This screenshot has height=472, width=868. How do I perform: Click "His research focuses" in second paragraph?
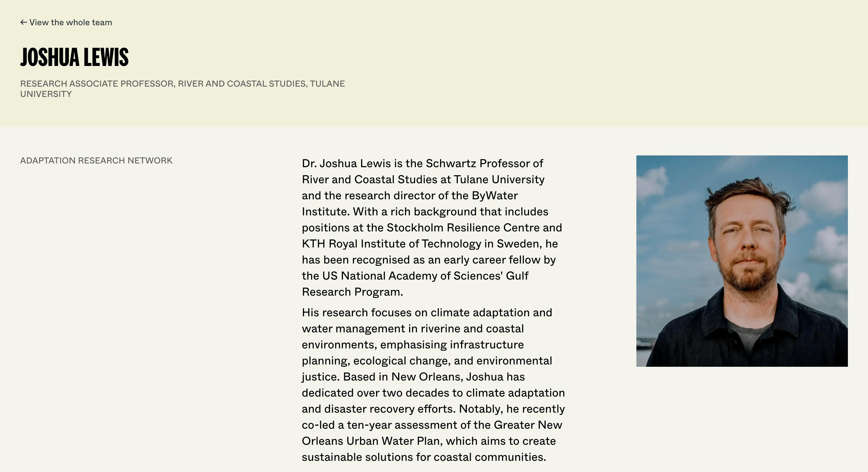click(x=356, y=313)
